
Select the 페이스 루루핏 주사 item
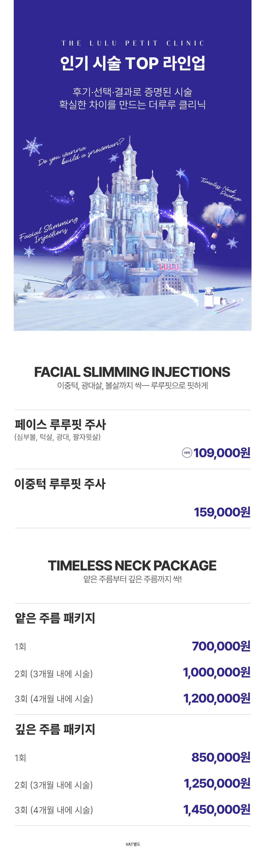[x=60, y=425]
